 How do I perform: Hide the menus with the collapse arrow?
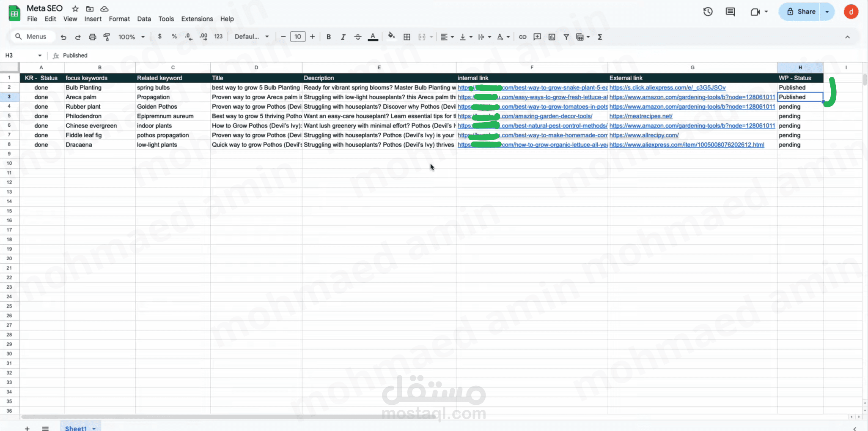(x=847, y=37)
